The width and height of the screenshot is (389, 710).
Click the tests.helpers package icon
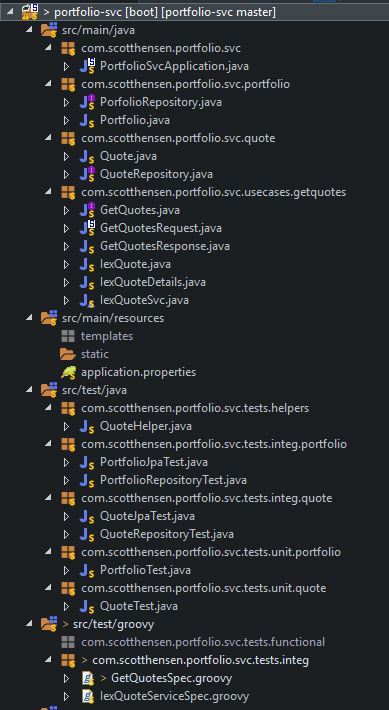coord(68,408)
